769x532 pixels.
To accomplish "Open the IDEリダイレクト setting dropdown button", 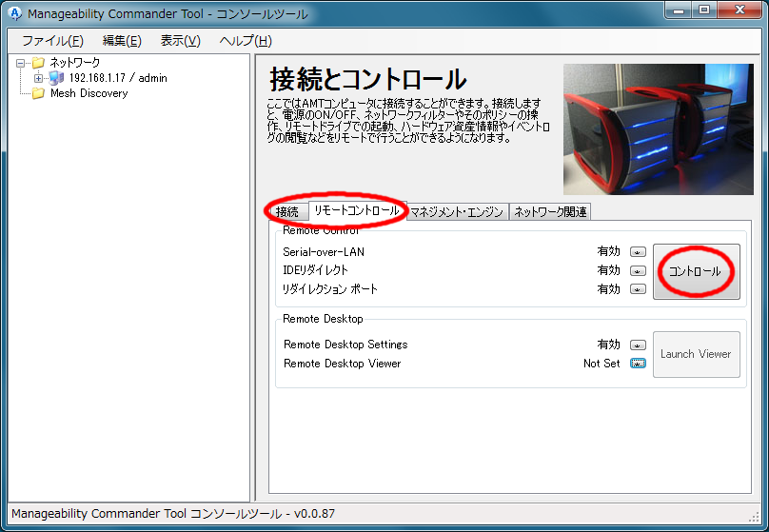I will [638, 270].
